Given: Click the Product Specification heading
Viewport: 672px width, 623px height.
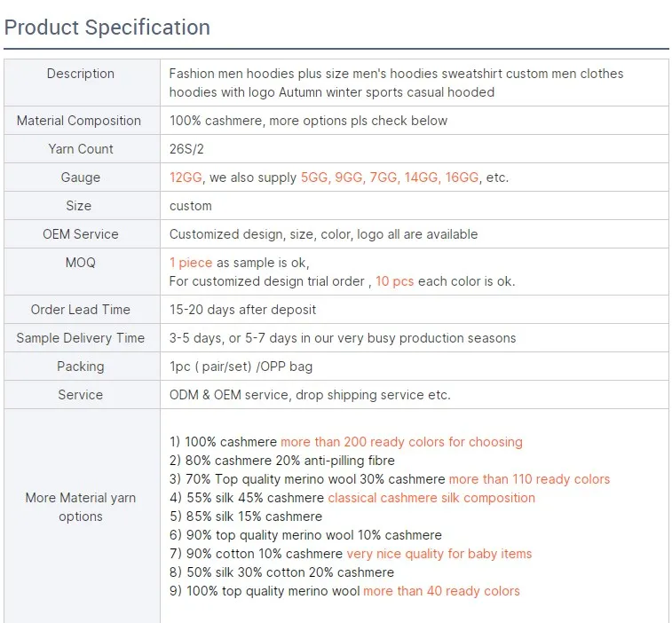Looking at the screenshot, I should click(x=107, y=28).
